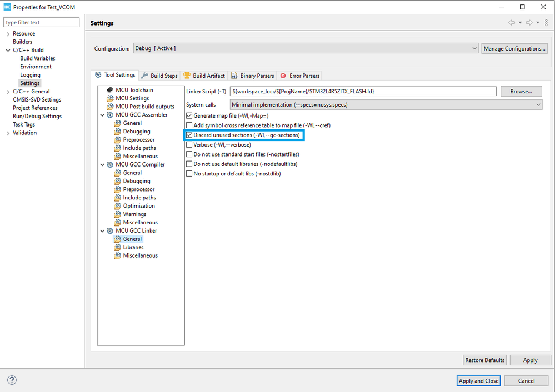Enable Do not use standard start files

coord(189,154)
